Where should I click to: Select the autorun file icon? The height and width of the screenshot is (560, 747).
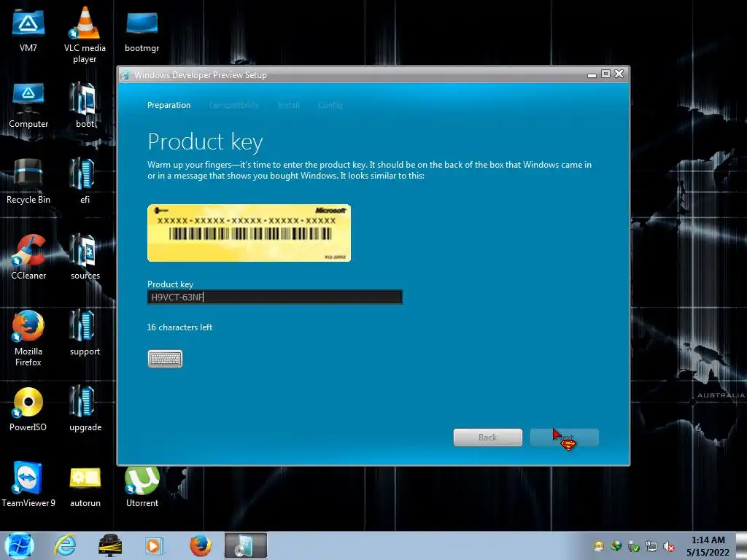pos(85,486)
